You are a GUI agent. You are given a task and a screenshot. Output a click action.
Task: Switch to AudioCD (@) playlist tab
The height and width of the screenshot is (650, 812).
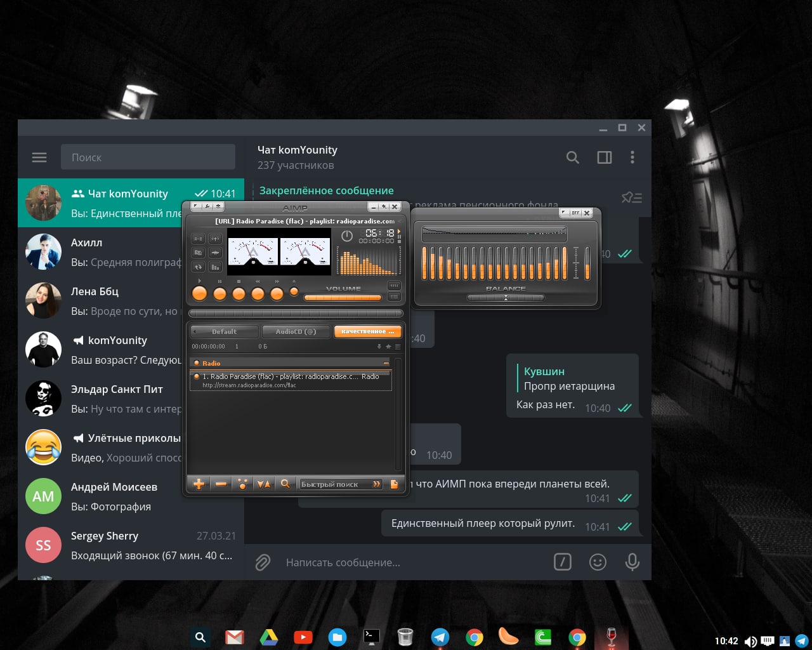296,331
